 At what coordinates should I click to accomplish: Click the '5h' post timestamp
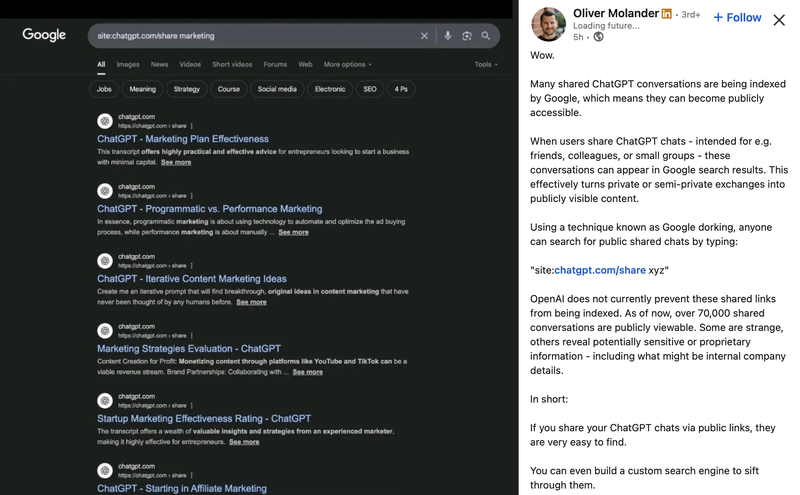[x=578, y=37]
